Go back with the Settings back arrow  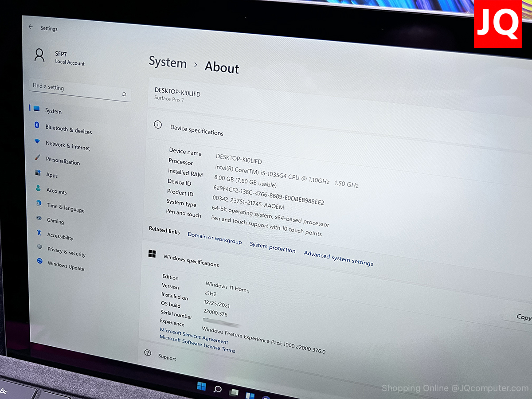[31, 27]
